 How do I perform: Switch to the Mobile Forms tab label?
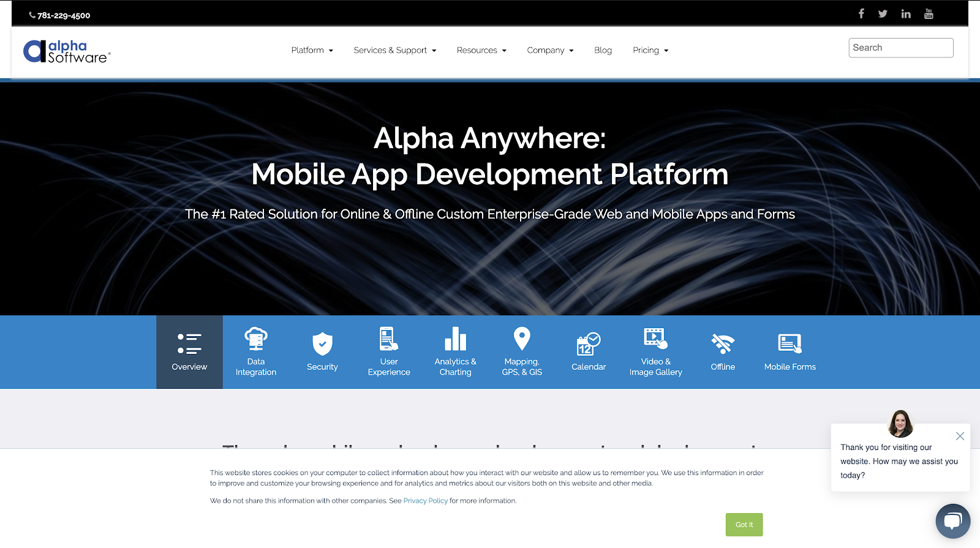coord(790,367)
